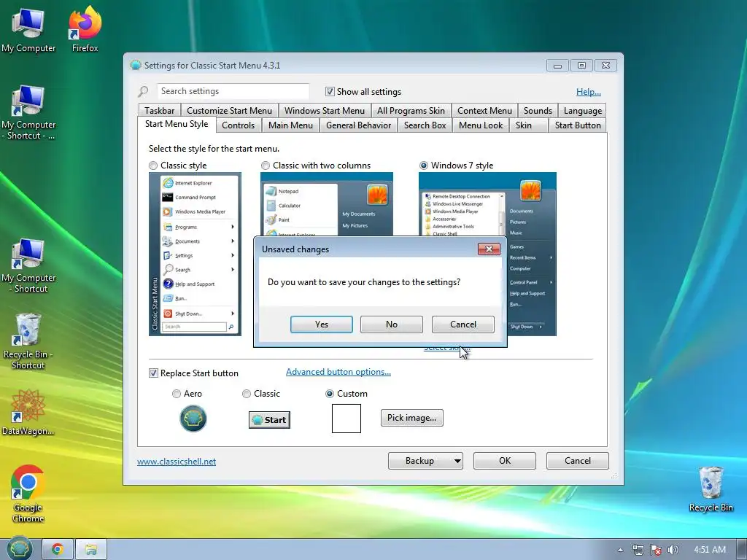Click the Help... link

click(x=589, y=92)
